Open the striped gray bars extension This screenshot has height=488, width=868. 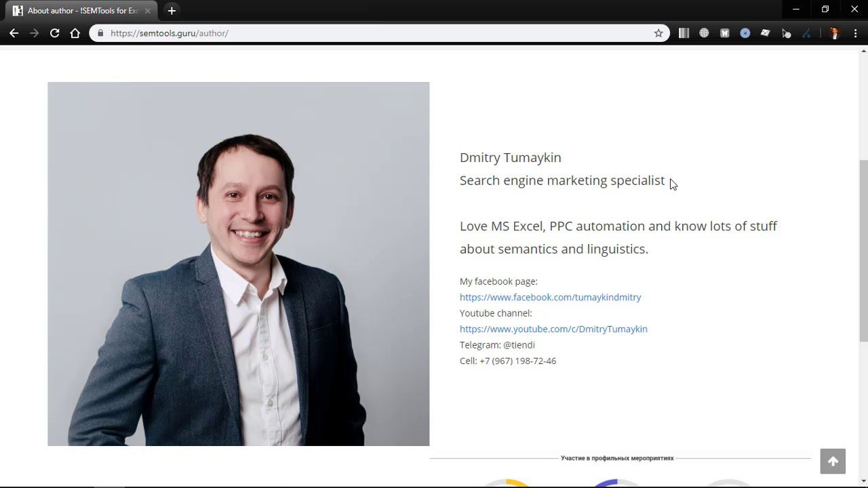(684, 33)
